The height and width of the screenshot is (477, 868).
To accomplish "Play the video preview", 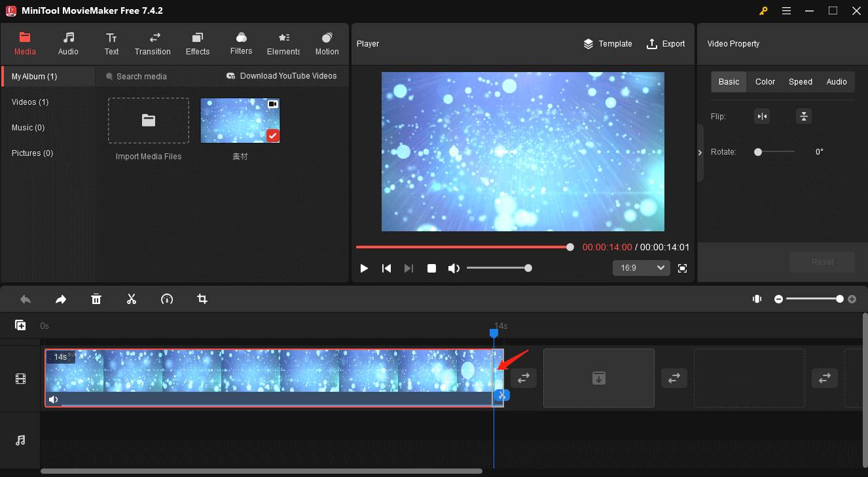I will coord(365,268).
